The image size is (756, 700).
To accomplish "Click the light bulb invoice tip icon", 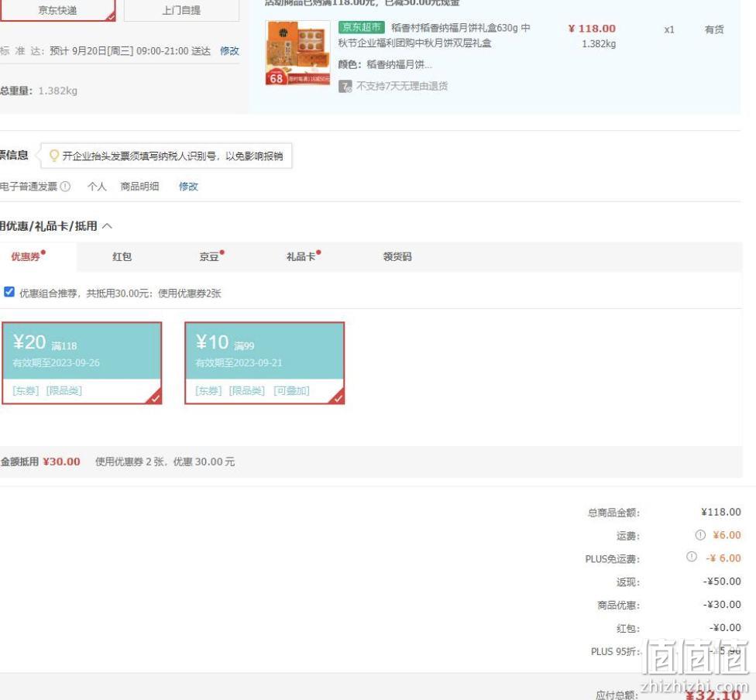I will (54, 155).
